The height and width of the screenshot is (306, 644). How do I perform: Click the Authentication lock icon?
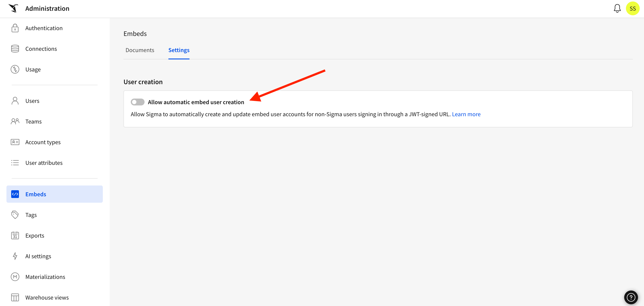(15, 28)
